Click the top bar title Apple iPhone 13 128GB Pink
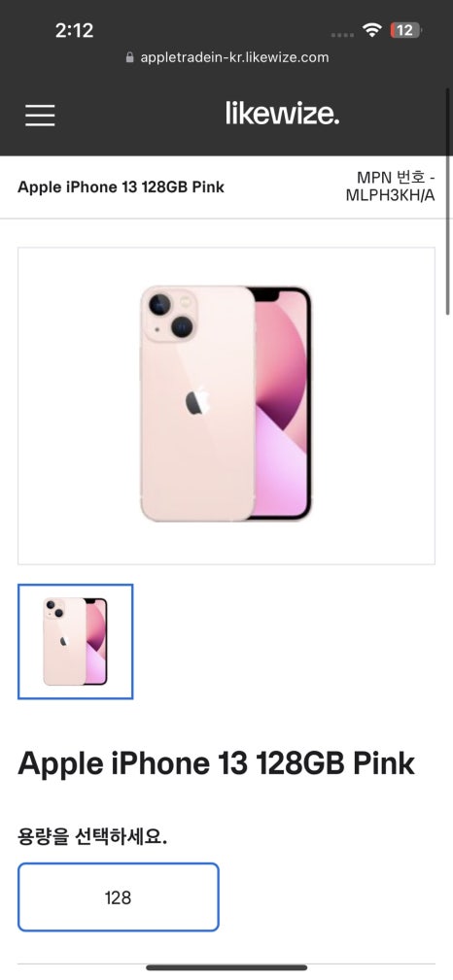Image resolution: width=453 pixels, height=980 pixels. [x=121, y=186]
